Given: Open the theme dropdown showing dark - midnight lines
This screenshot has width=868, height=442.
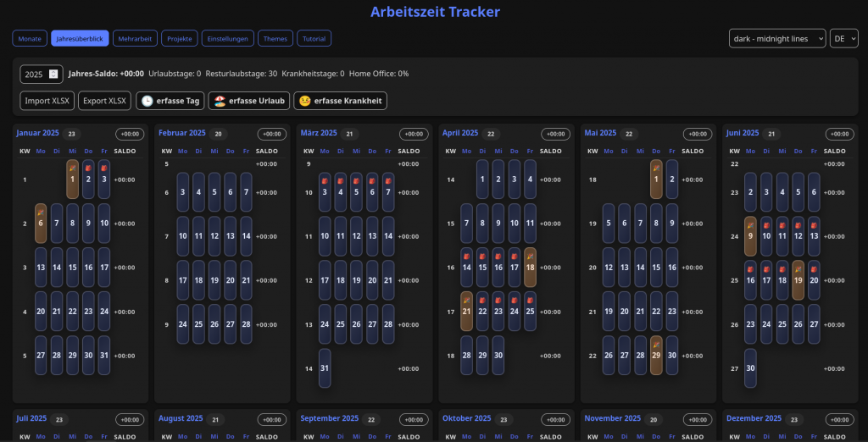Looking at the screenshot, I should coord(776,38).
